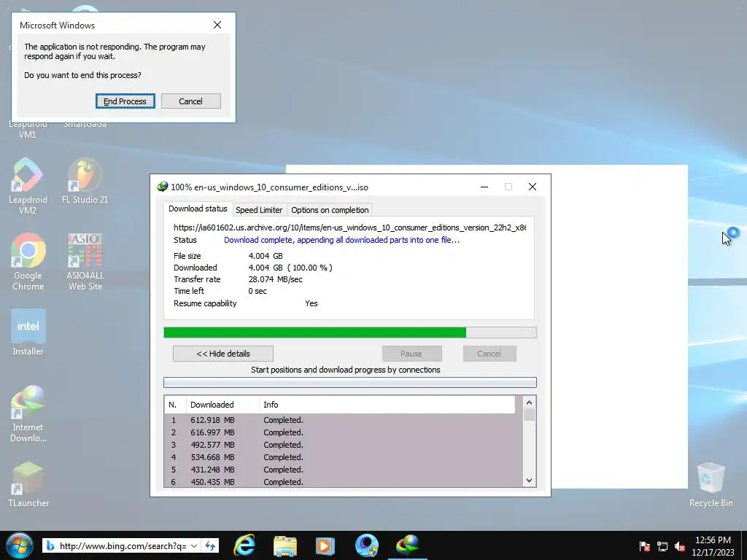The height and width of the screenshot is (560, 747).
Task: Click the N. column header
Action: (175, 405)
